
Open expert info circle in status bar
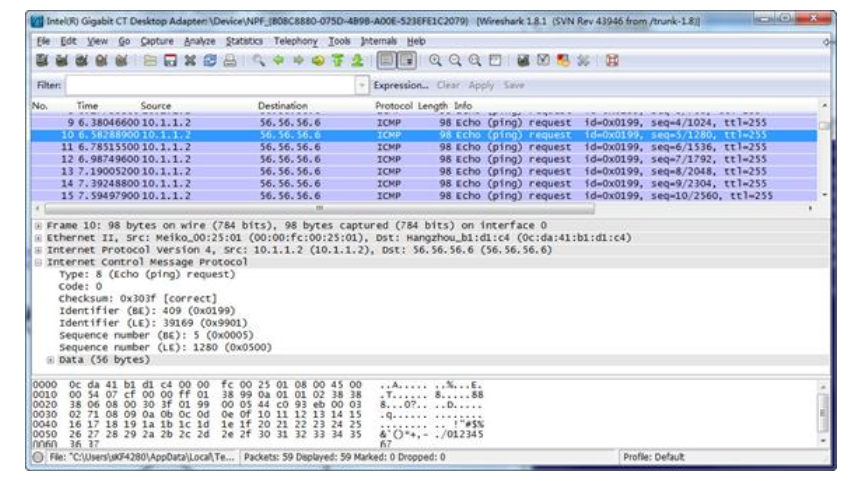[x=38, y=457]
